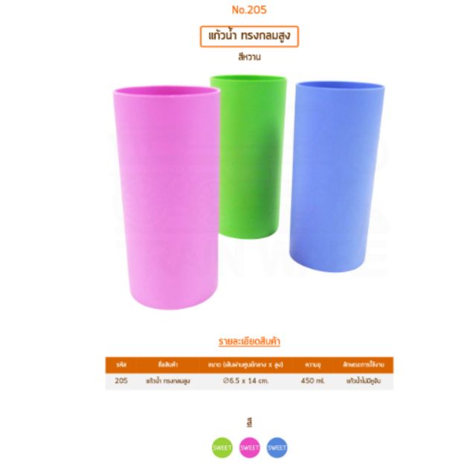
Task: Click the รหัส column header
Action: pos(121,364)
